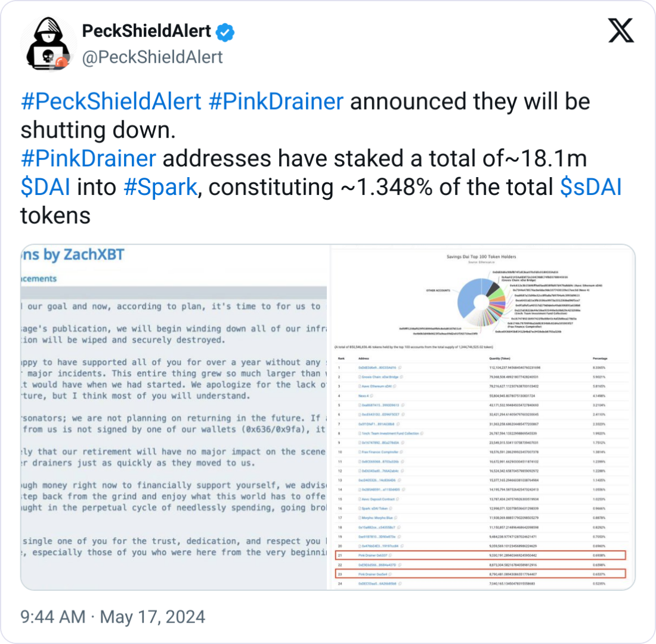This screenshot has width=656, height=644.
Task: Click copy icon beside Nexo 4 address
Action: pos(372,395)
